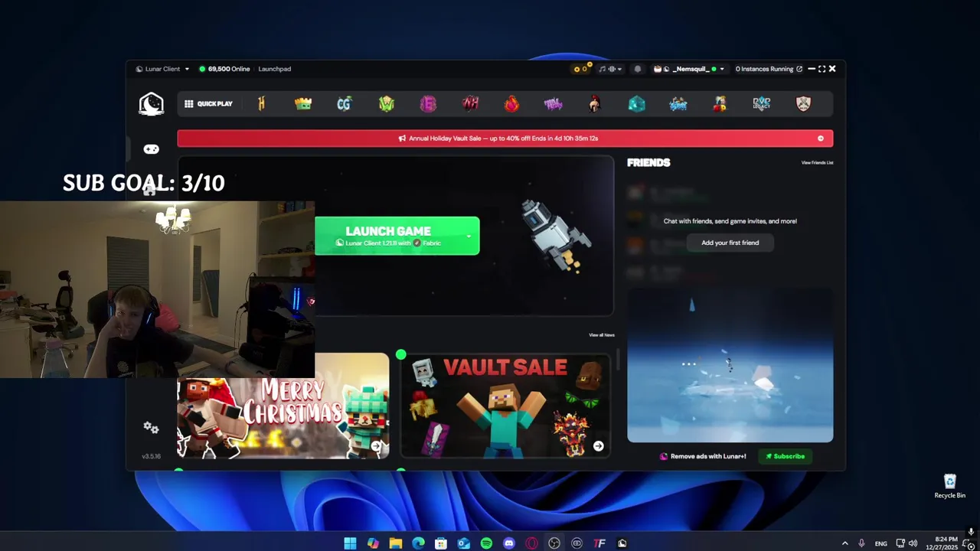Launch the game with the green button
Screen dimensions: 980x551
pos(397,236)
